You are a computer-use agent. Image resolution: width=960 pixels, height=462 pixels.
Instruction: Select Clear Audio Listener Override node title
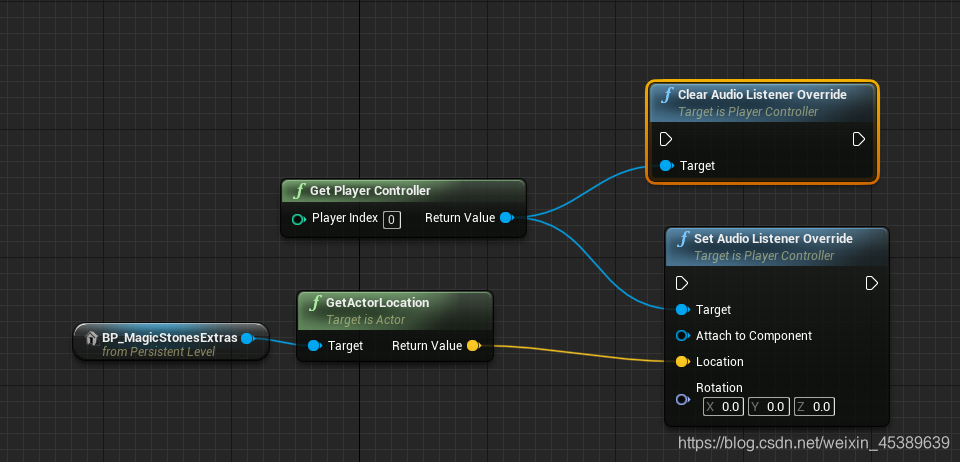pyautogui.click(x=762, y=95)
